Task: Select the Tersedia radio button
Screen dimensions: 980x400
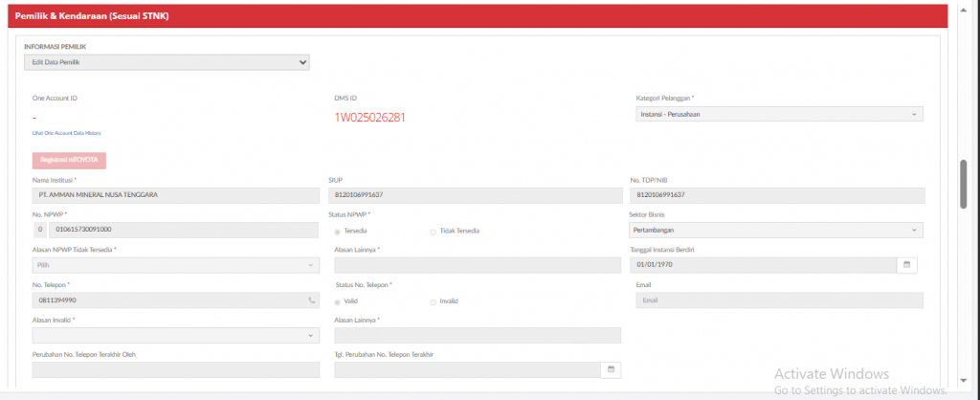Action: click(x=338, y=231)
